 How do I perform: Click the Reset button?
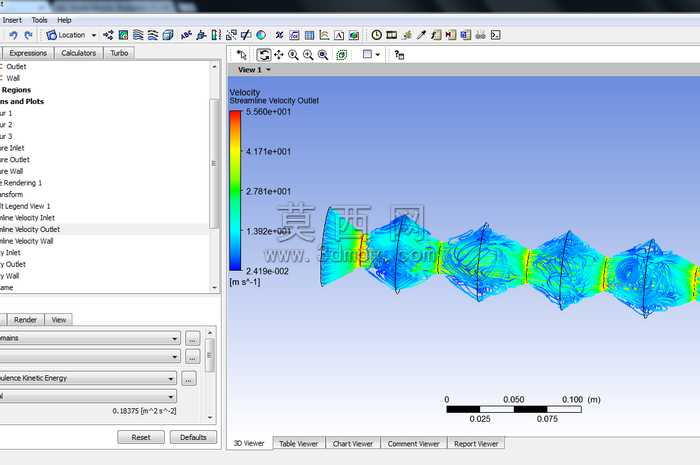141,437
